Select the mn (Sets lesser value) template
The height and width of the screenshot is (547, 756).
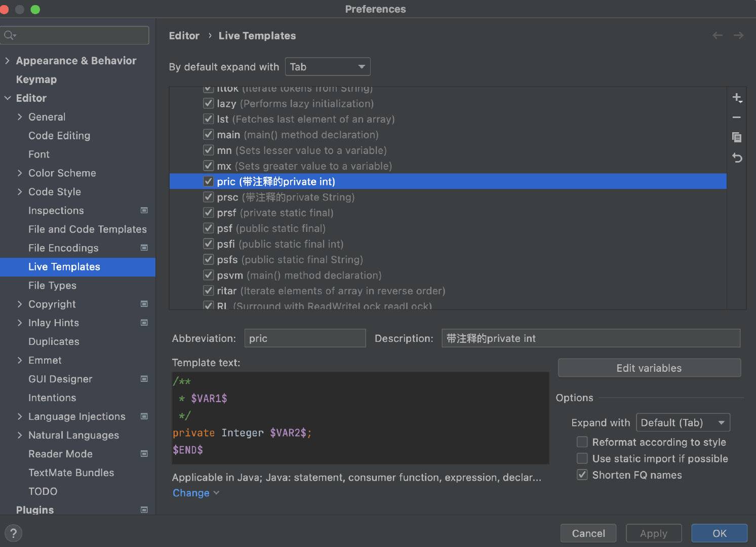pyautogui.click(x=448, y=150)
